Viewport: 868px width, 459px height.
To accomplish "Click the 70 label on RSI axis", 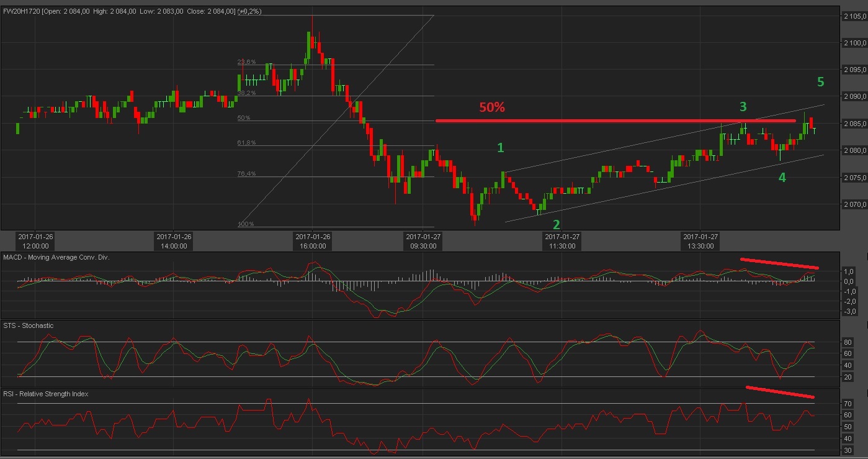I will tap(848, 404).
